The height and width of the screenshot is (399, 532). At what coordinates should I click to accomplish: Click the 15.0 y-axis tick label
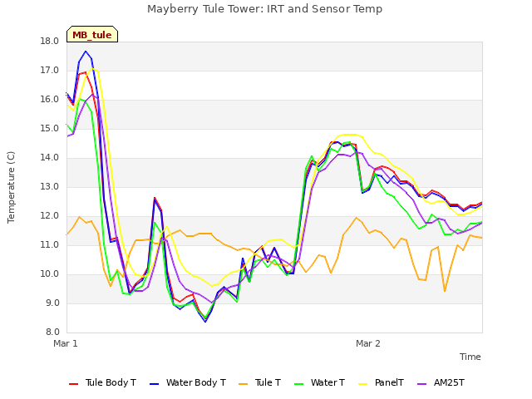pyautogui.click(x=50, y=129)
